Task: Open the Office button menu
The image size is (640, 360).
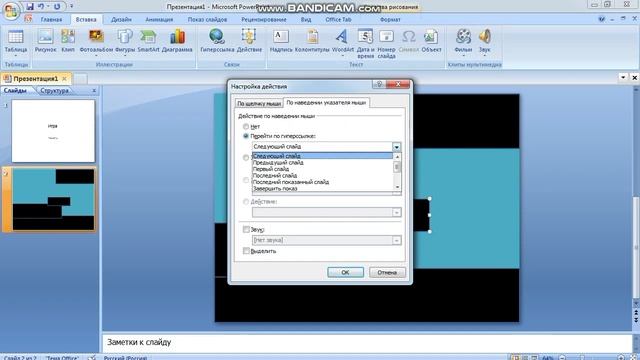Action: [x=11, y=10]
